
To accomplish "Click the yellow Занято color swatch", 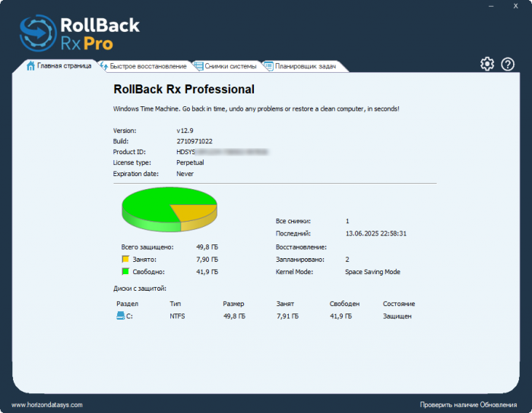I will pos(125,259).
